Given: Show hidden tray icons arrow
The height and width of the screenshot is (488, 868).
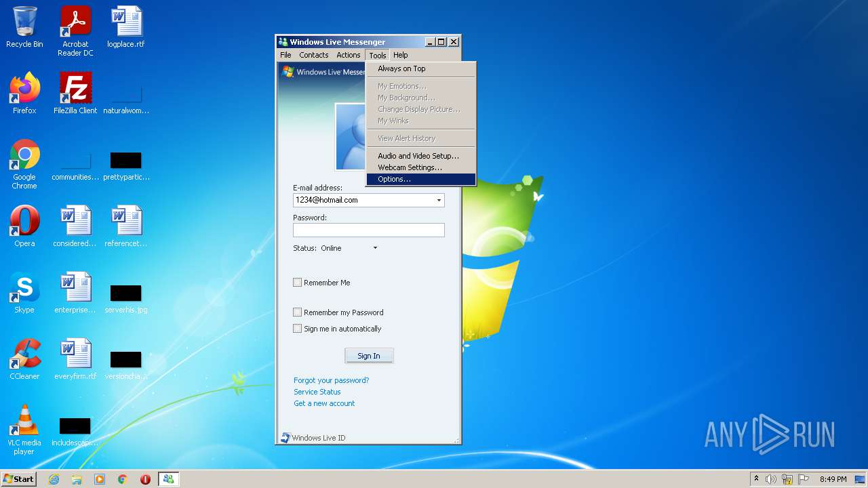Looking at the screenshot, I should (756, 479).
